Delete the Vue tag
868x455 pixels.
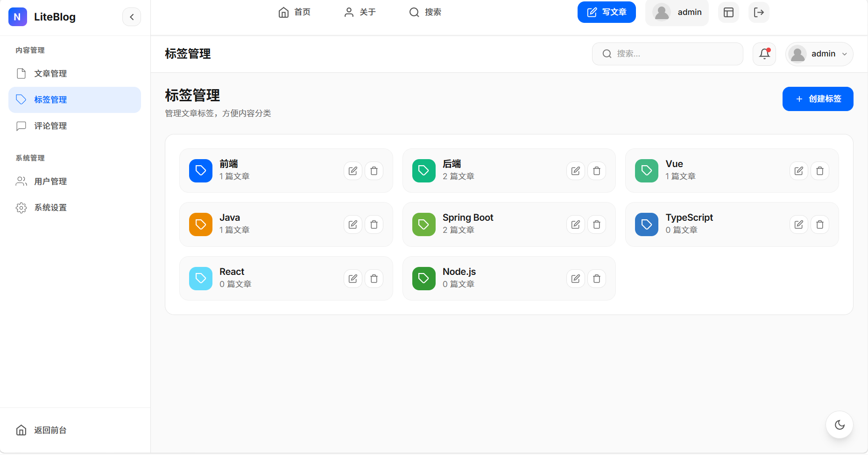(819, 171)
